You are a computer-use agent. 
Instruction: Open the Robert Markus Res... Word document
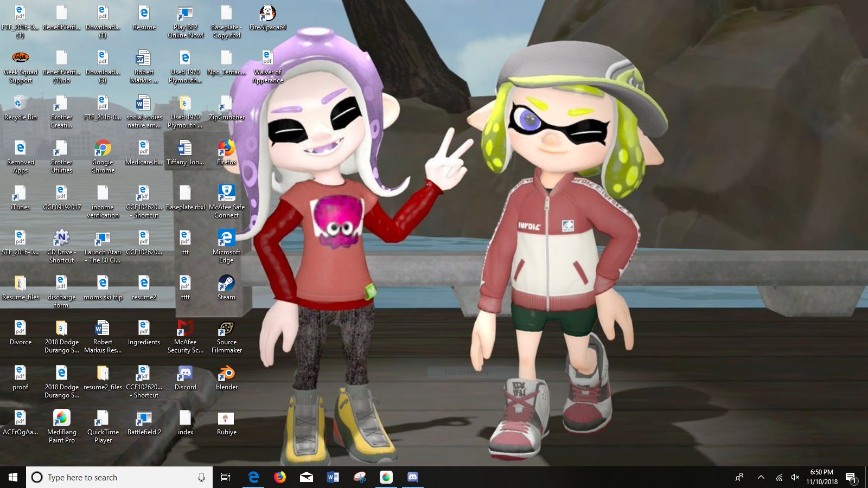pos(103,337)
